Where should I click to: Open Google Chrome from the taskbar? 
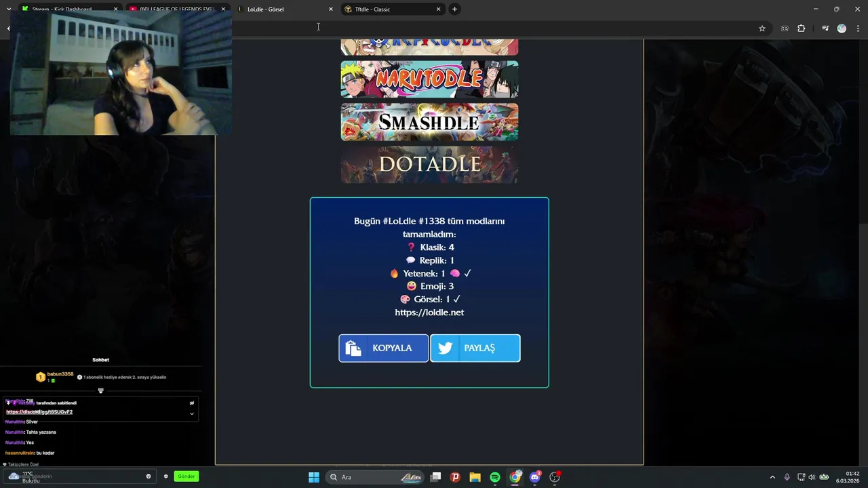coord(515,477)
